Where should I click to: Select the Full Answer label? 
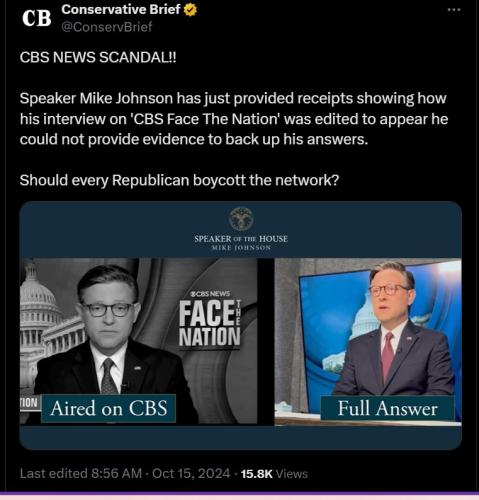(x=387, y=408)
